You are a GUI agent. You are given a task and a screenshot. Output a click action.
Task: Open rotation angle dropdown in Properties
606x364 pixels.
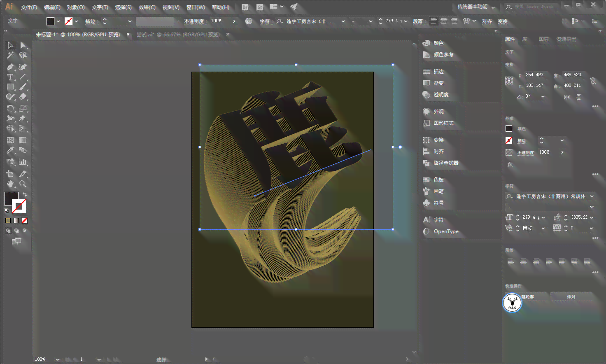(543, 97)
